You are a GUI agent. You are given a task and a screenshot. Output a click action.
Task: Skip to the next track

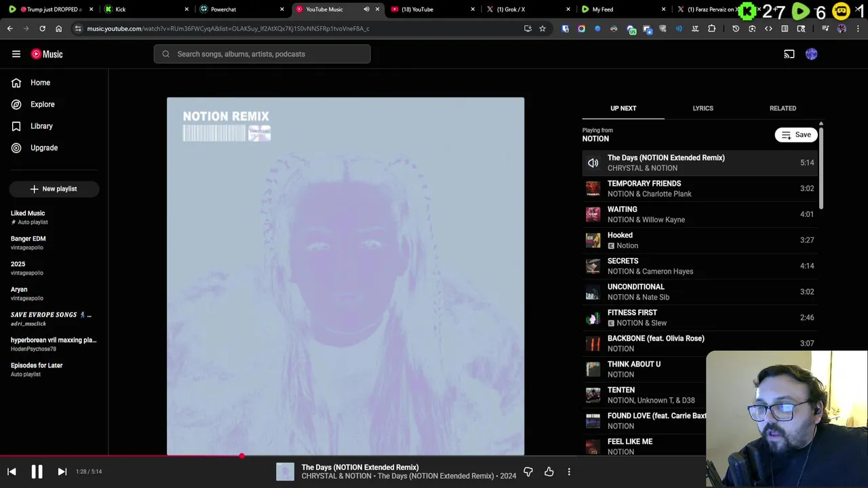62,472
